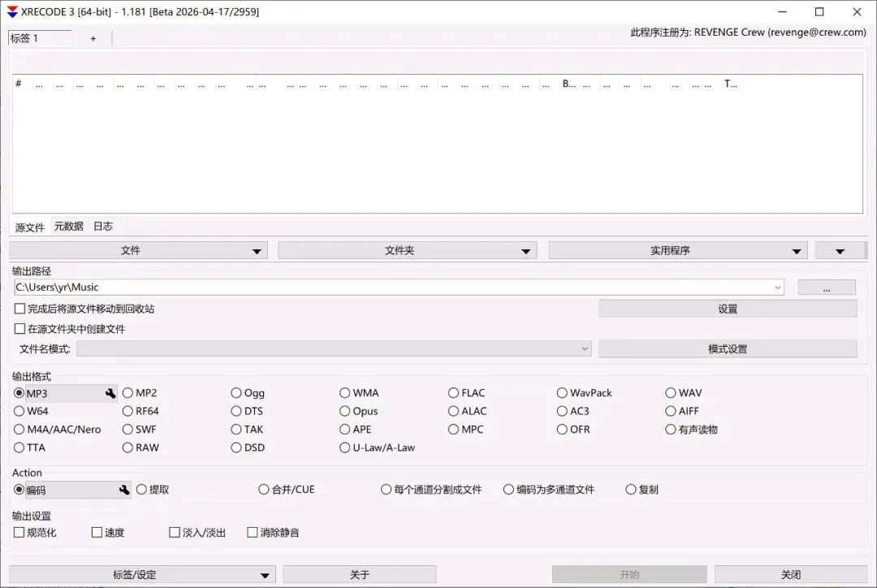Viewport: 877px width, 588px height.
Task: Open the 编码 action settings wrench icon
Action: tap(124, 490)
